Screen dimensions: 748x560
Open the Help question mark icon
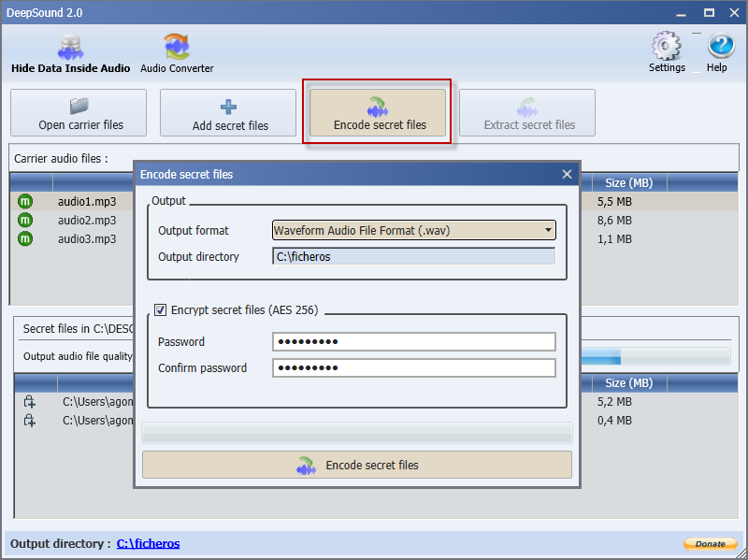[720, 52]
